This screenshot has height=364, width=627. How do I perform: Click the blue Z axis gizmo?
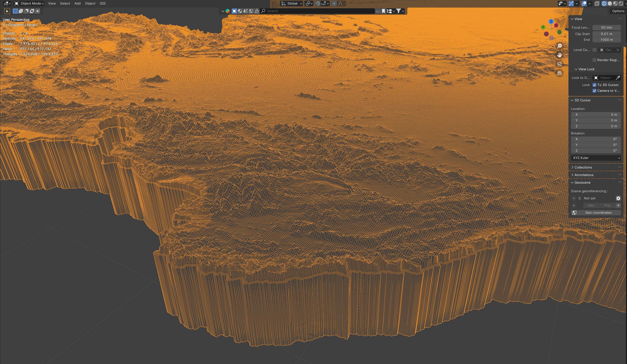[551, 21]
